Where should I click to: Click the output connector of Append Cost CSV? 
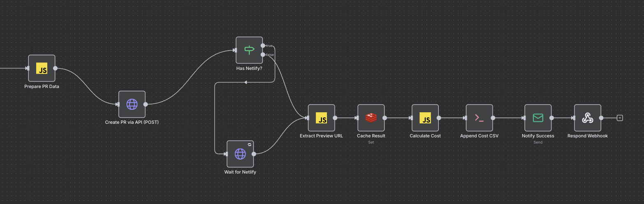click(x=493, y=118)
